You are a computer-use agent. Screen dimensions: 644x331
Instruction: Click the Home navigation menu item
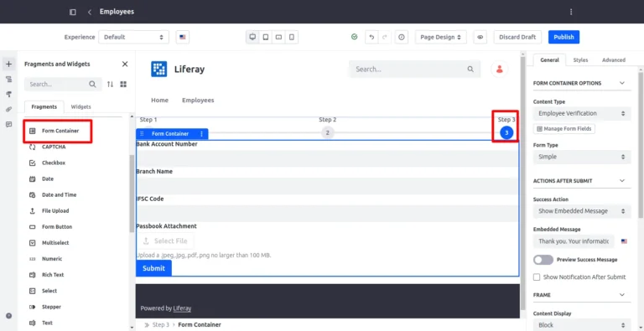(160, 101)
